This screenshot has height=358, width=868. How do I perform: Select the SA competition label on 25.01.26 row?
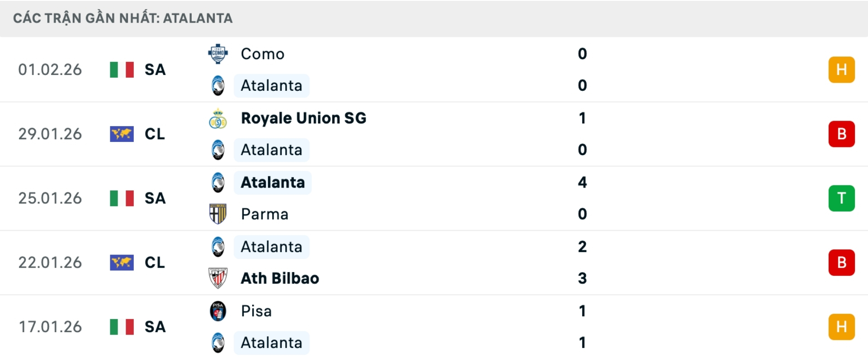155,198
